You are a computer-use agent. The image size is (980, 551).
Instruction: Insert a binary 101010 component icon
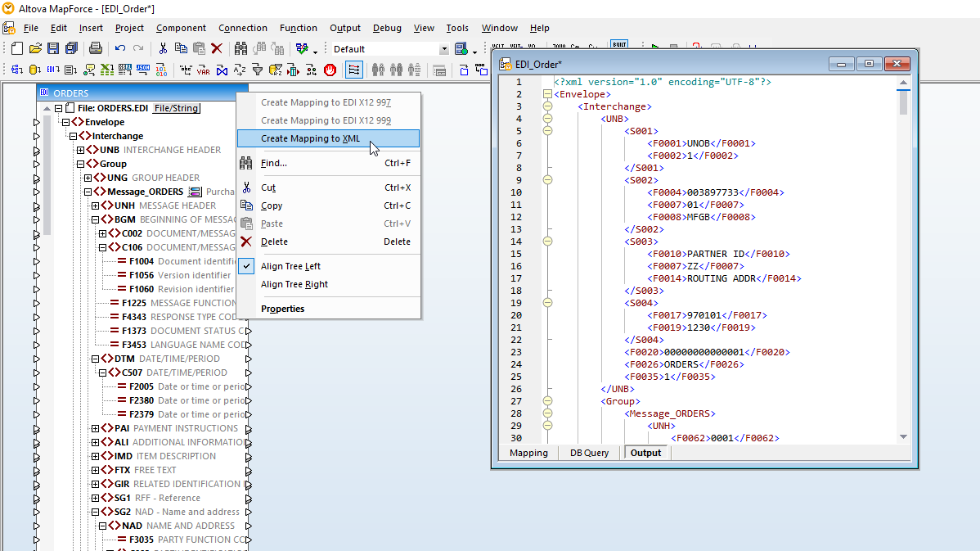pyautogui.click(x=161, y=70)
